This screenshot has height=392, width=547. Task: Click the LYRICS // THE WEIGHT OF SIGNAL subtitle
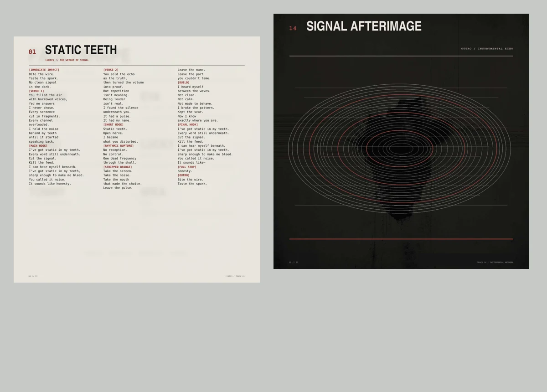coord(67,60)
